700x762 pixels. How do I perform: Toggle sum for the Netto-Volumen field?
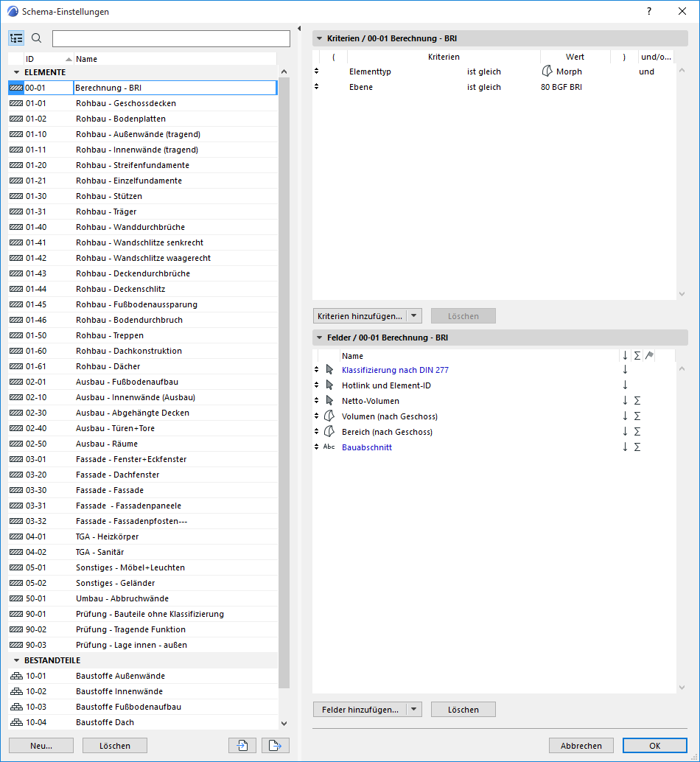[x=637, y=401]
